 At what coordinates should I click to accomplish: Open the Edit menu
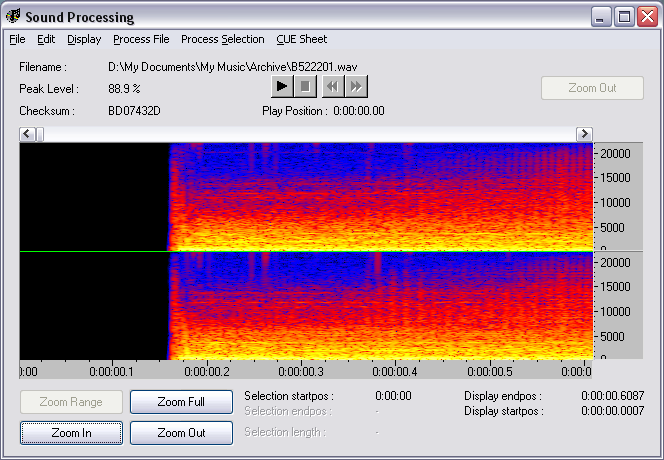(46, 40)
